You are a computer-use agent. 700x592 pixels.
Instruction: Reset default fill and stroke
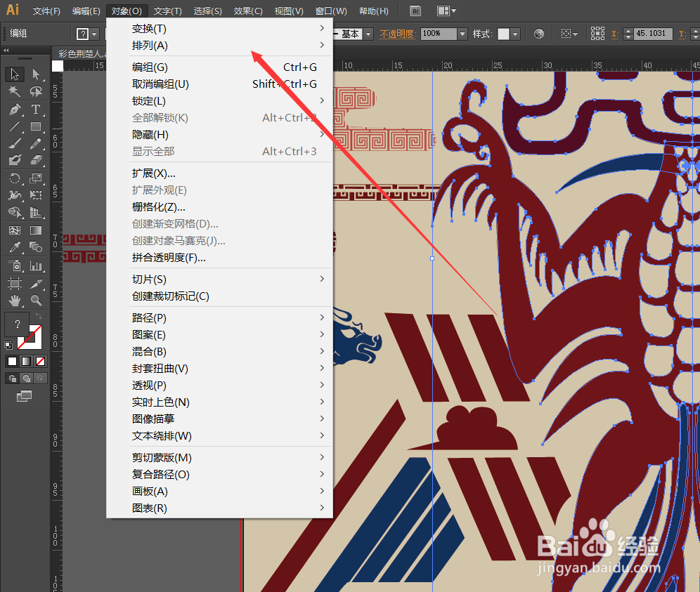pos(8,345)
